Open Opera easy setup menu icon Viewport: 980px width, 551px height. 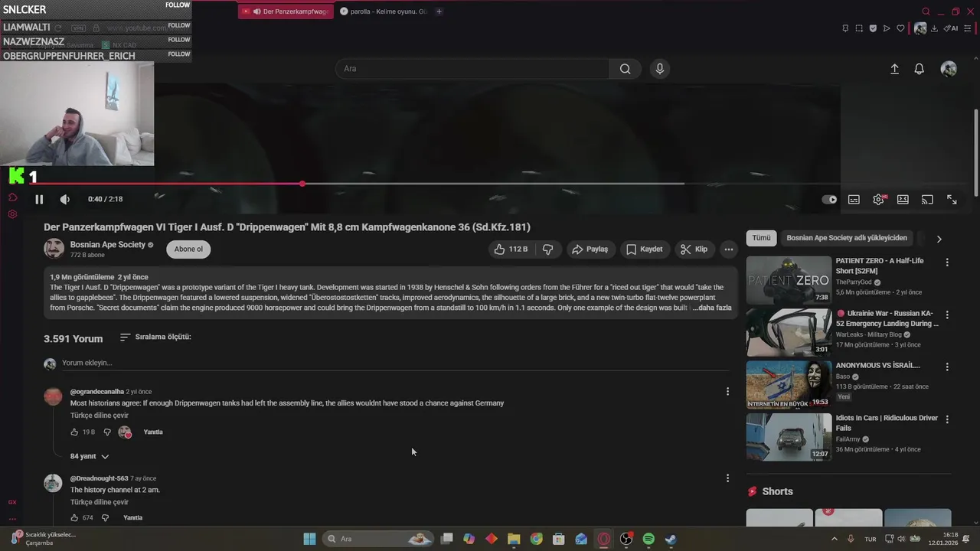point(969,28)
